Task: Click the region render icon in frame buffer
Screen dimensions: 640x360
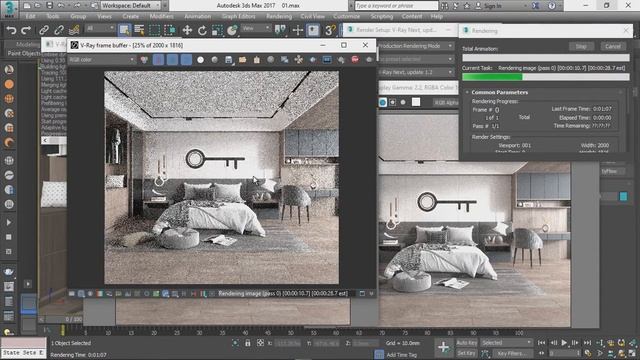Action: [x=313, y=60]
